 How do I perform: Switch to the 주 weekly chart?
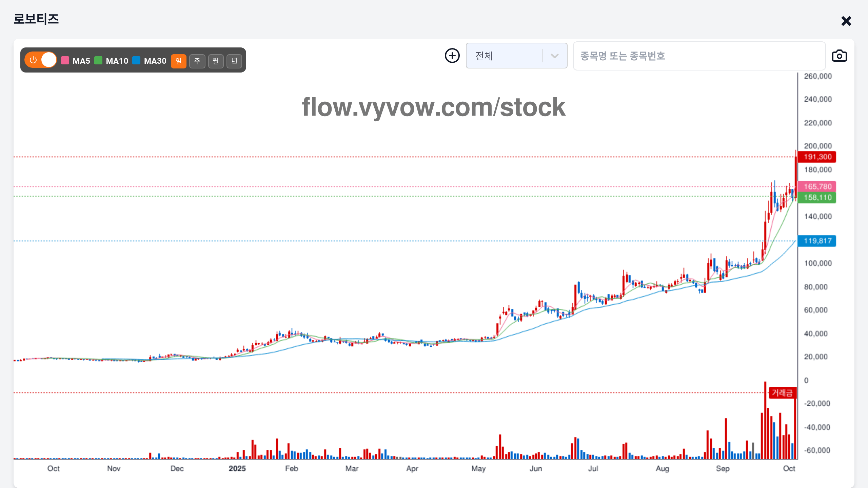[x=197, y=61]
